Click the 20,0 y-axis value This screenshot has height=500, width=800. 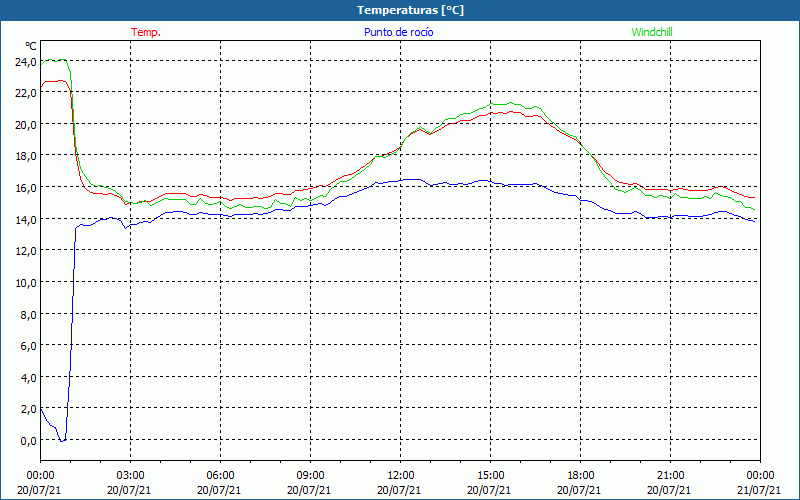coord(26,125)
